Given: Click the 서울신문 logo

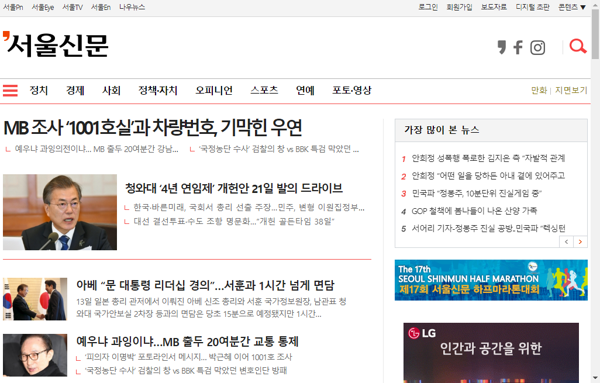Looking at the screenshot, I should pyautogui.click(x=56, y=45).
